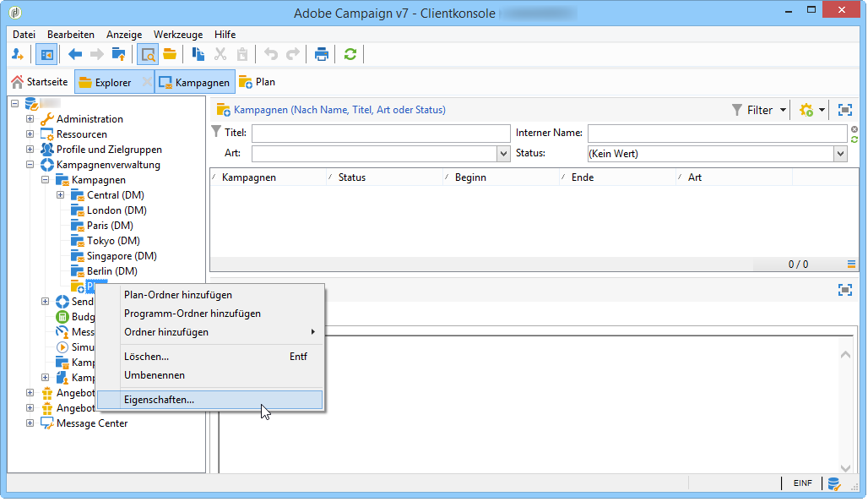This screenshot has width=868, height=502.
Task: Click the Titel input field
Action: click(381, 133)
